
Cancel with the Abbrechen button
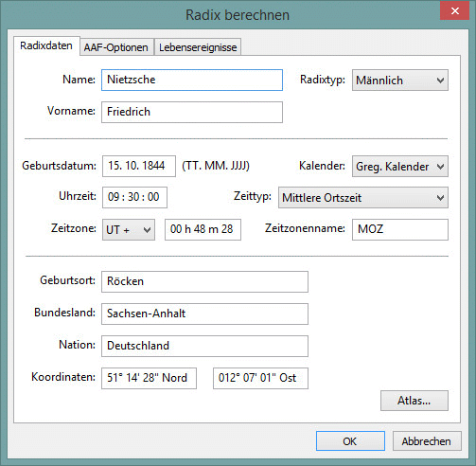point(427,441)
